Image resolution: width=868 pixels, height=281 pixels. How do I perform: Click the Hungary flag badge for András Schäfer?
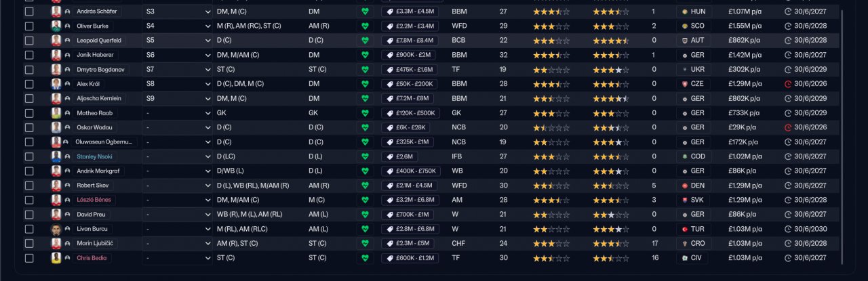[x=685, y=12]
